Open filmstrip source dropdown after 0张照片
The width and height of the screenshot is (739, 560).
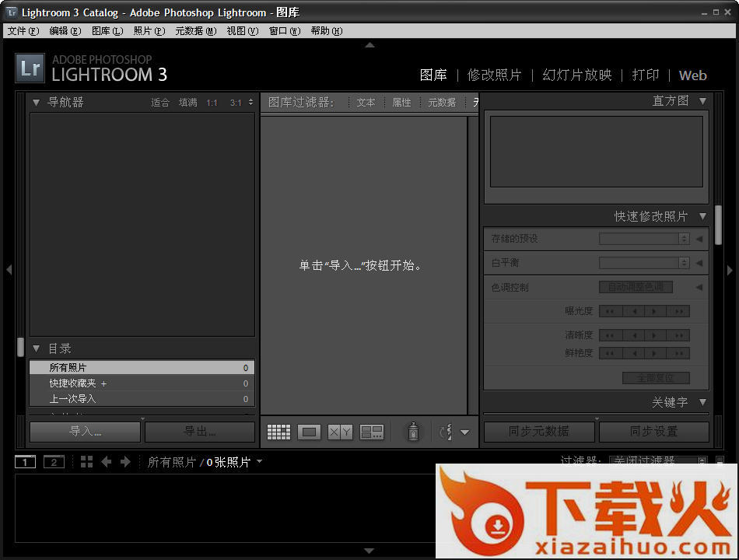point(259,461)
